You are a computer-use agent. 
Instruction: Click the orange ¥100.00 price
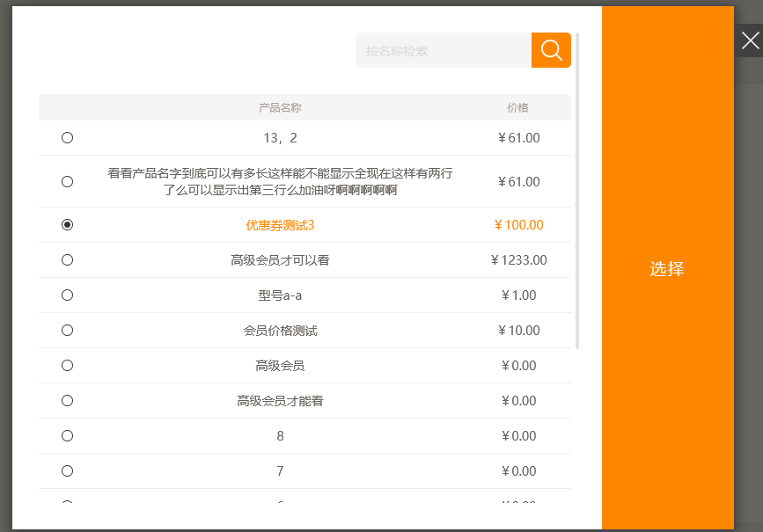tap(518, 225)
